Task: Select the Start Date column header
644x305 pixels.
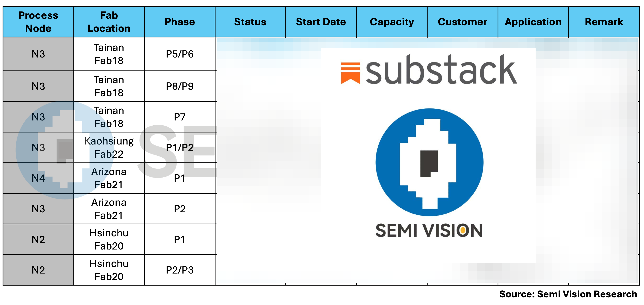Action: [321, 22]
